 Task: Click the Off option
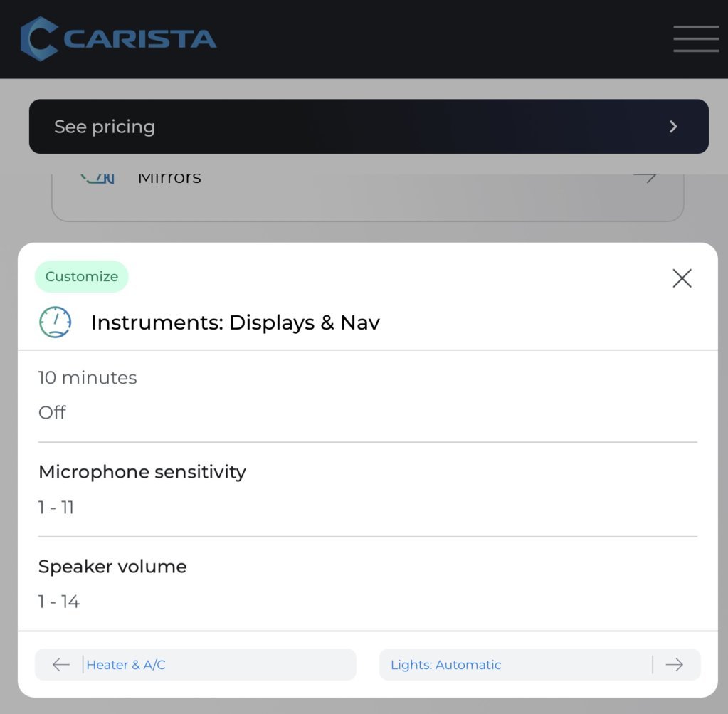pyautogui.click(x=52, y=412)
